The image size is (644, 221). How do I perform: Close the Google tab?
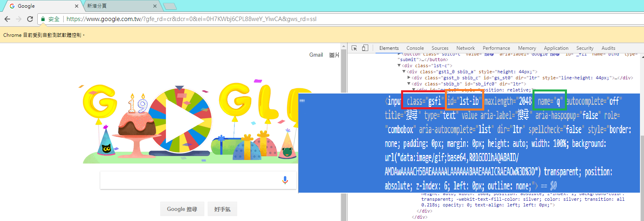77,6
